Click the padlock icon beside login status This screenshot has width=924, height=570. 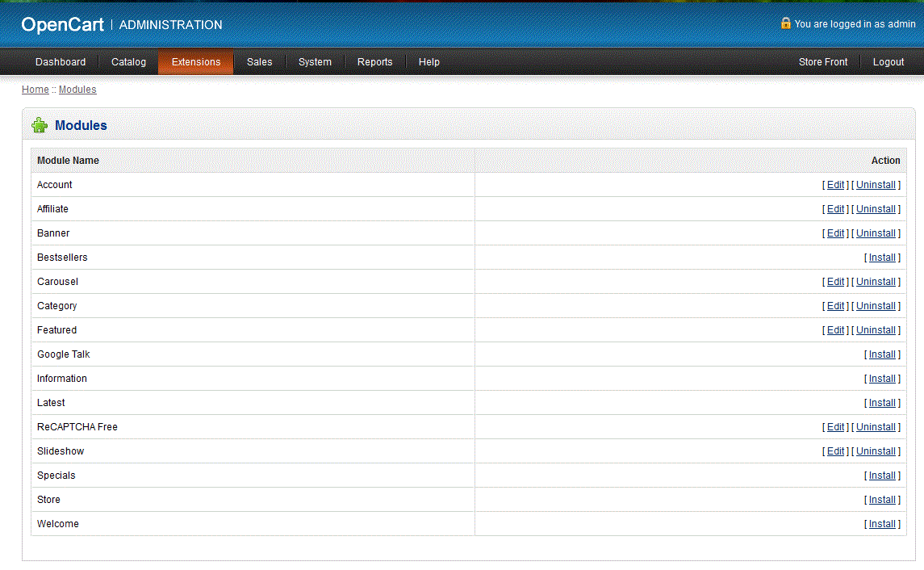coord(785,23)
